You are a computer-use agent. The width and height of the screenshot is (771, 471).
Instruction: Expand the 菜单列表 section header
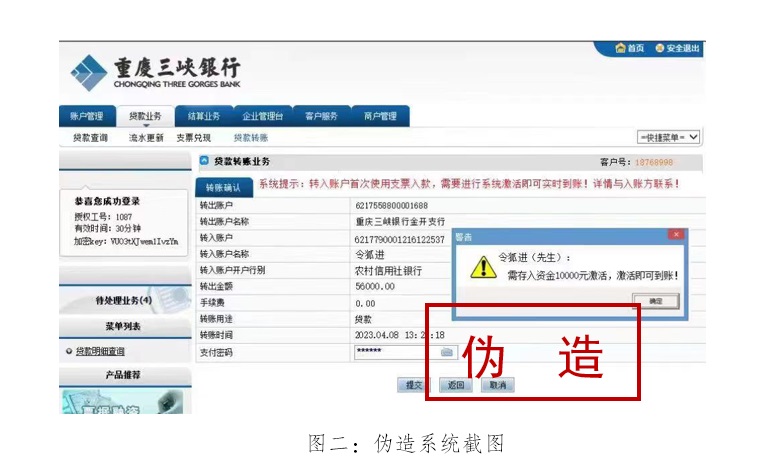(x=123, y=326)
